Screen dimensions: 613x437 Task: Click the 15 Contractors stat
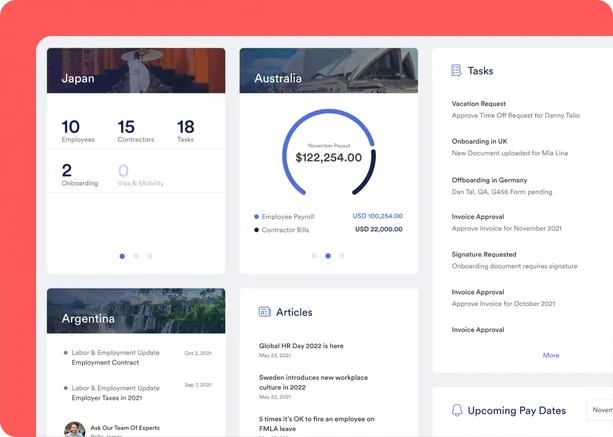(x=136, y=131)
